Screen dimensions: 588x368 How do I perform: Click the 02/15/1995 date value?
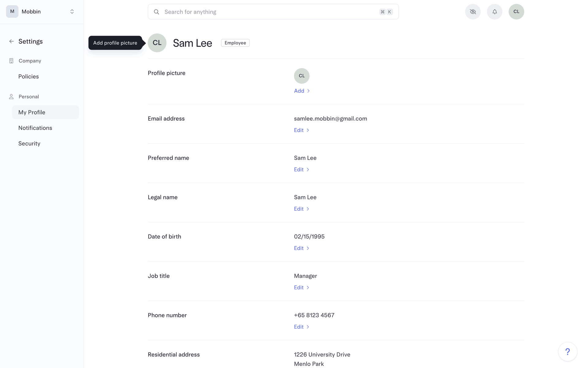click(x=309, y=236)
